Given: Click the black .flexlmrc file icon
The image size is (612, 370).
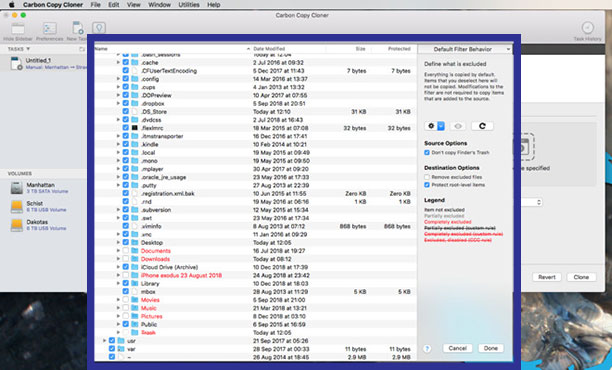Looking at the screenshot, I should pos(135,128).
